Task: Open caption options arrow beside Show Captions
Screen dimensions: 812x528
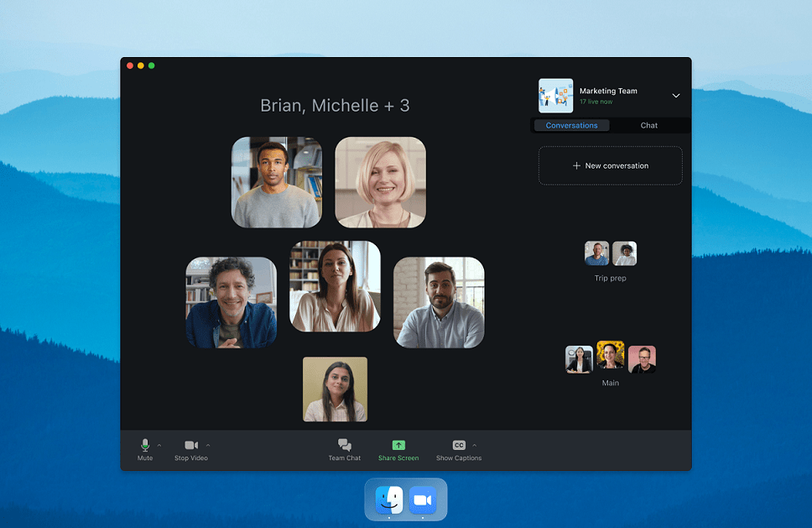Action: (475, 446)
